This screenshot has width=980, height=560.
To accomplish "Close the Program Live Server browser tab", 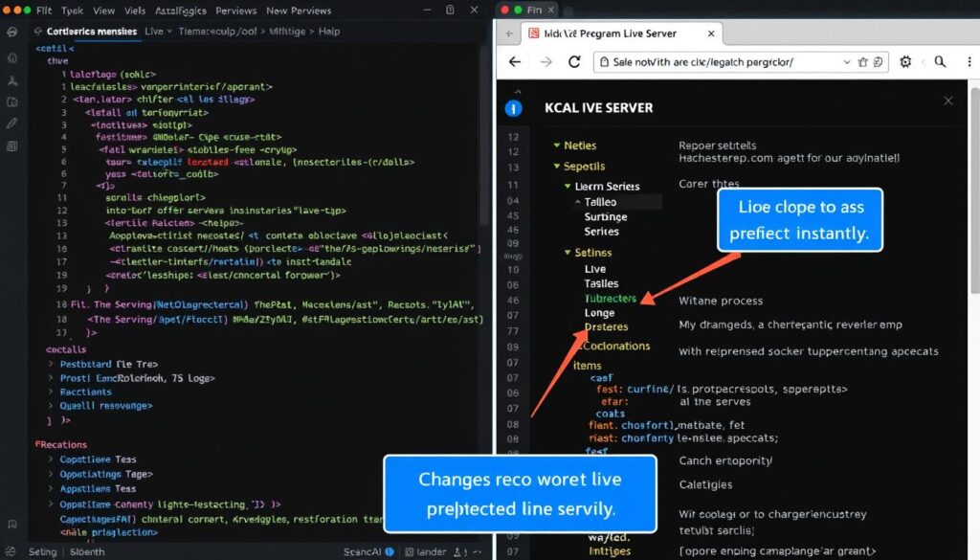I will pos(711,34).
